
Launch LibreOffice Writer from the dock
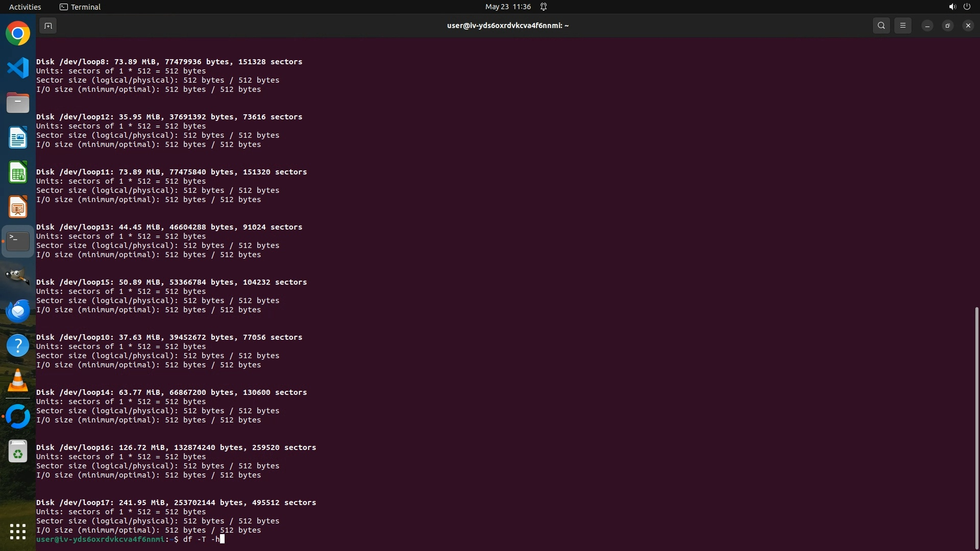18,138
